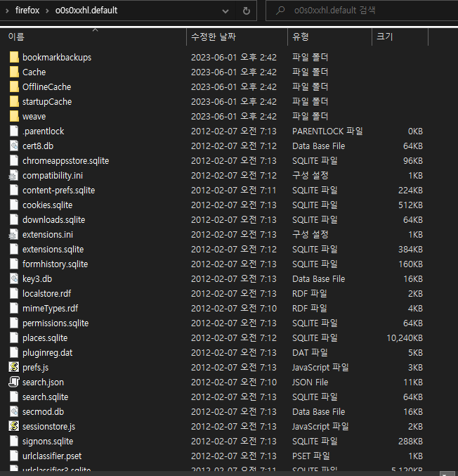Sort files by the 이름 column

point(94,37)
